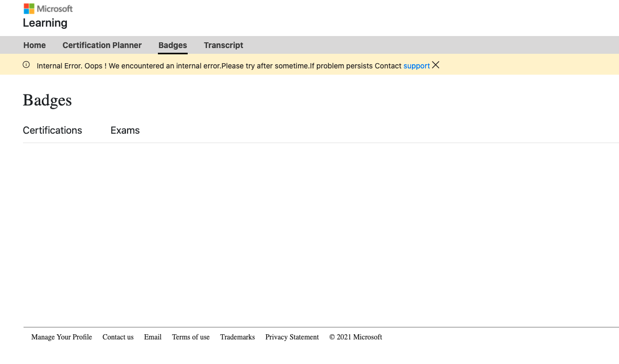This screenshot has width=619, height=364.
Task: Follow the support link in the banner
Action: tap(417, 66)
